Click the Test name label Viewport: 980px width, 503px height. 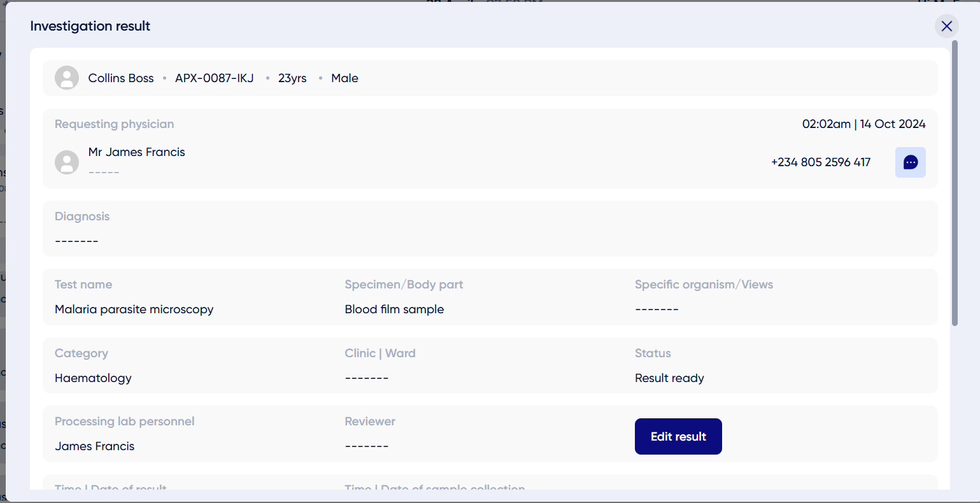pyautogui.click(x=83, y=285)
